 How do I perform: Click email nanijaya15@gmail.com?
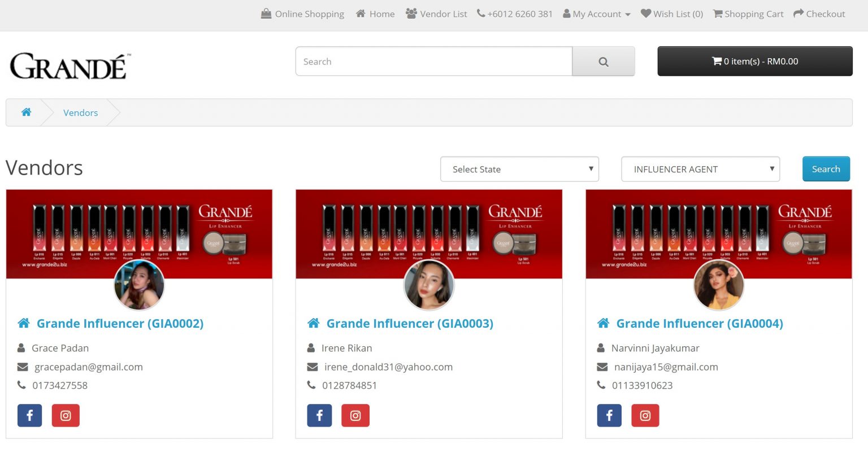pyautogui.click(x=666, y=367)
